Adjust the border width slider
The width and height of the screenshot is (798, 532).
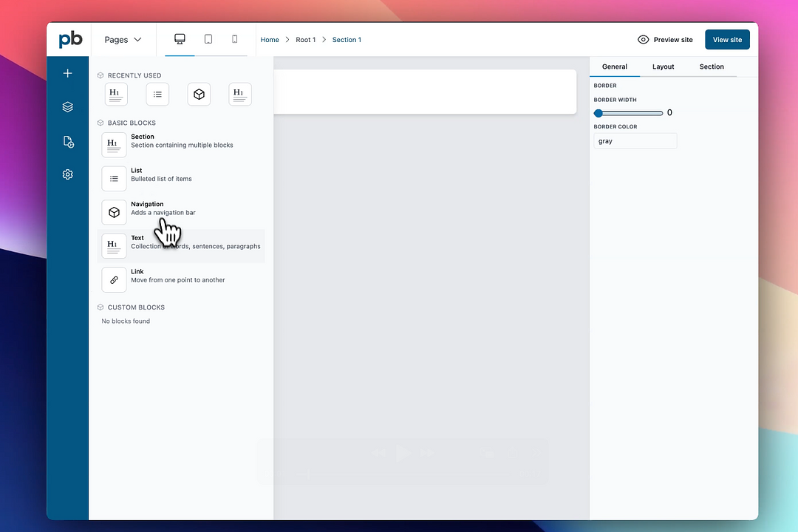598,113
